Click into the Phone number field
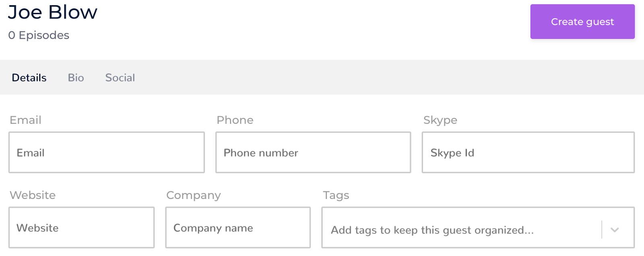The height and width of the screenshot is (256, 644). click(313, 153)
